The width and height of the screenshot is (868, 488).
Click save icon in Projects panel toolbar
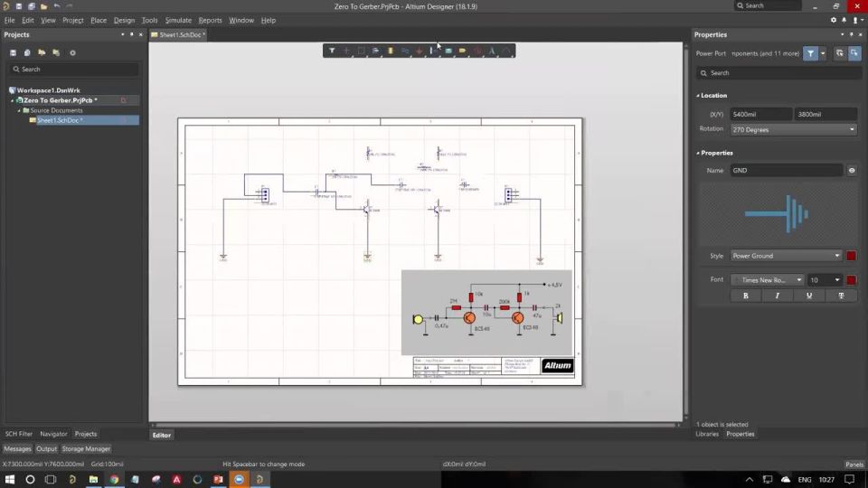click(14, 53)
